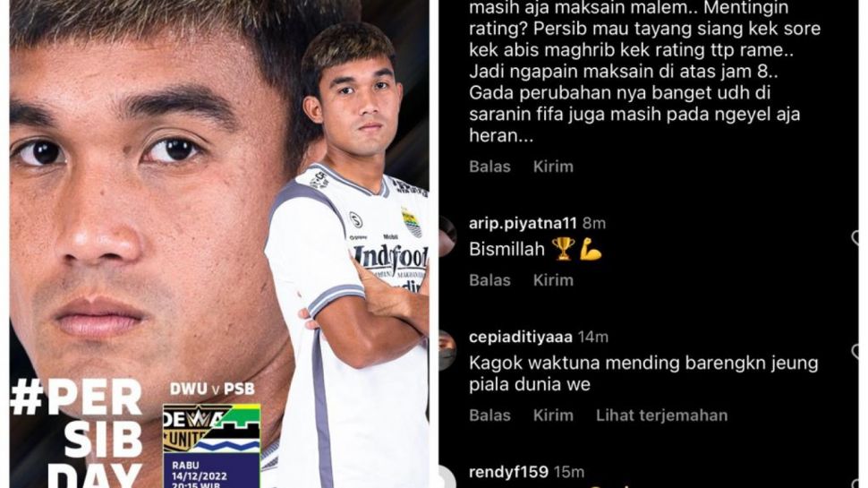Open rendyf159's profile avatar
Screen dimensions: 868x488
[x=447, y=477]
